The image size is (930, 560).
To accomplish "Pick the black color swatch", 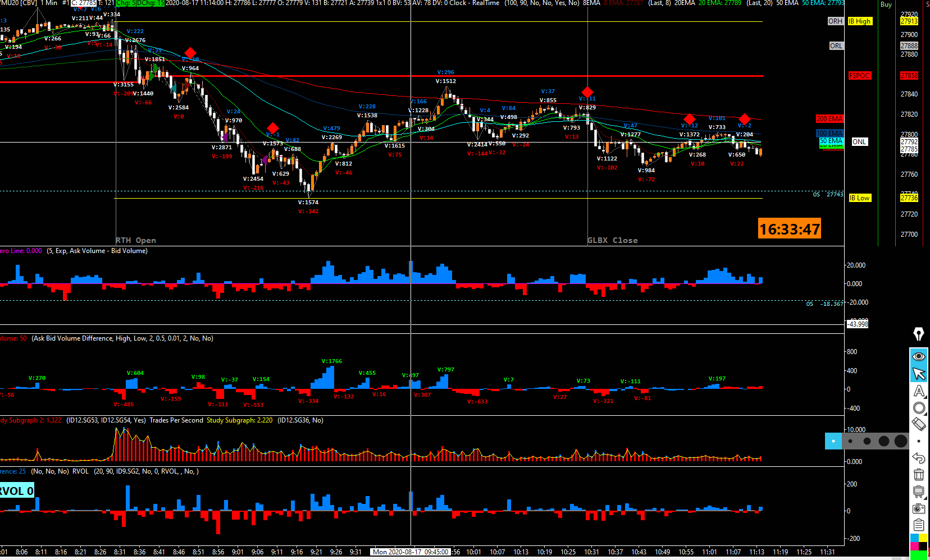I will tap(923, 546).
